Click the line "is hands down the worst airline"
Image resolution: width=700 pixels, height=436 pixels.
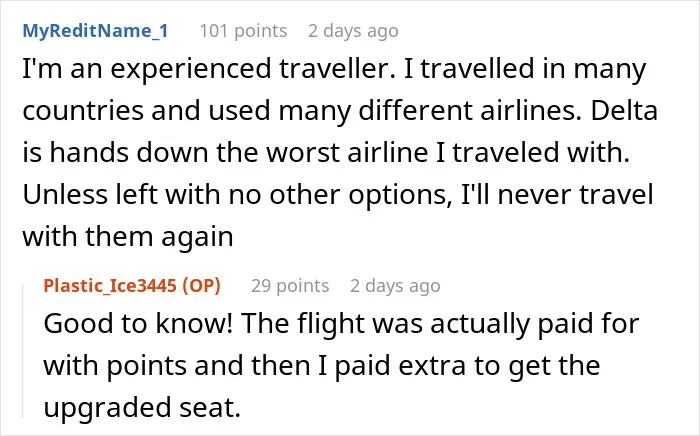[x=326, y=153]
